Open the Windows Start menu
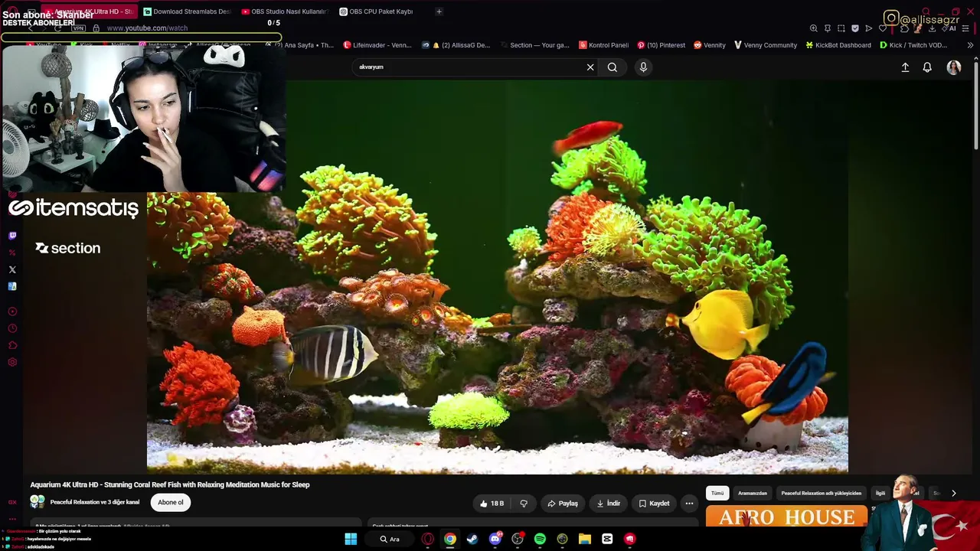The height and width of the screenshot is (551, 980). 351,539
